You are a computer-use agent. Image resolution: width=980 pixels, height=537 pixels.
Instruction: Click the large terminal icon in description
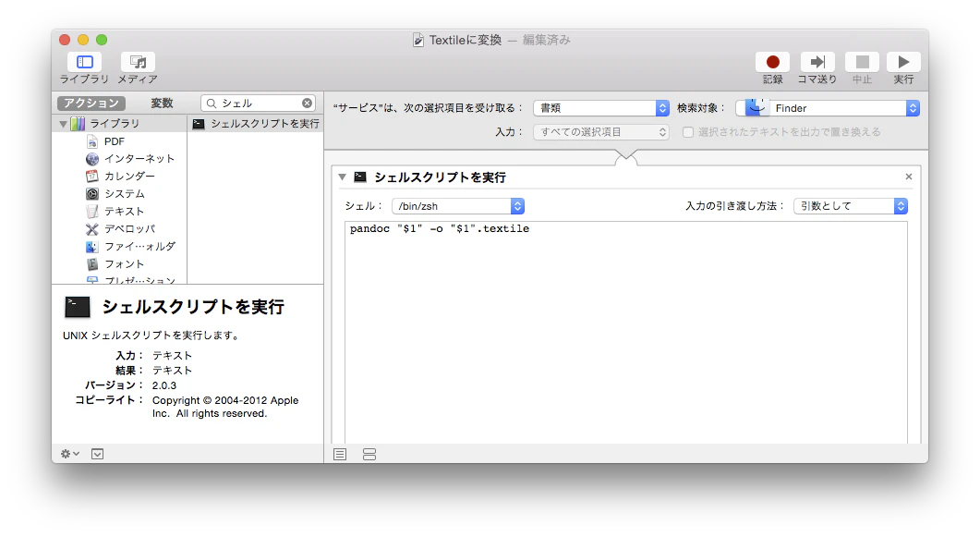78,307
